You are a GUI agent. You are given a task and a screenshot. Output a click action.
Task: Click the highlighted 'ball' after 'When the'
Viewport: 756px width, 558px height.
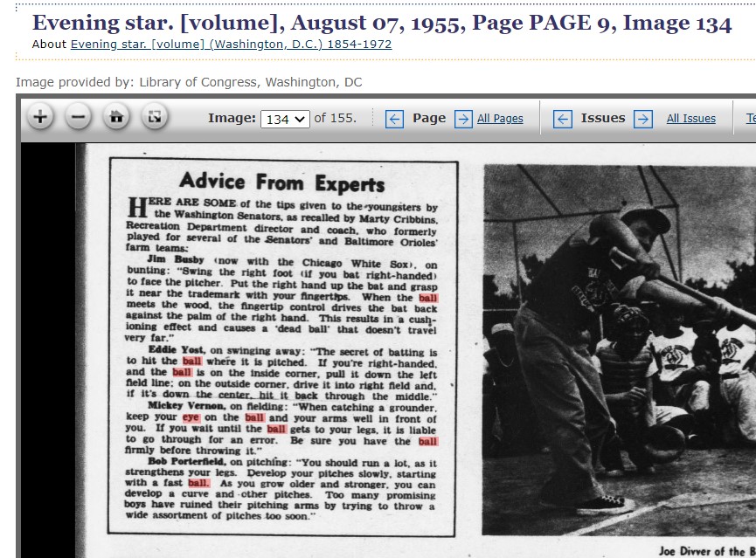pyautogui.click(x=428, y=298)
